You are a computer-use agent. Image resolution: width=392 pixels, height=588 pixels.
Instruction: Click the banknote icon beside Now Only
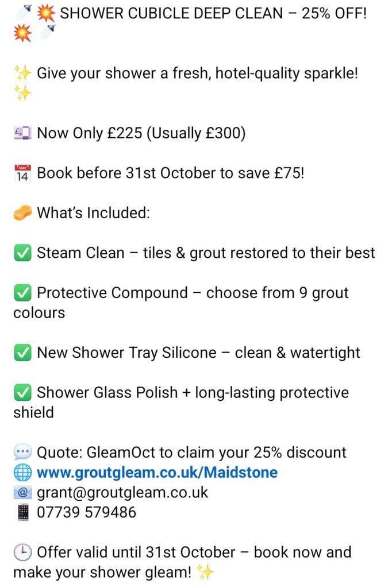[23, 133]
